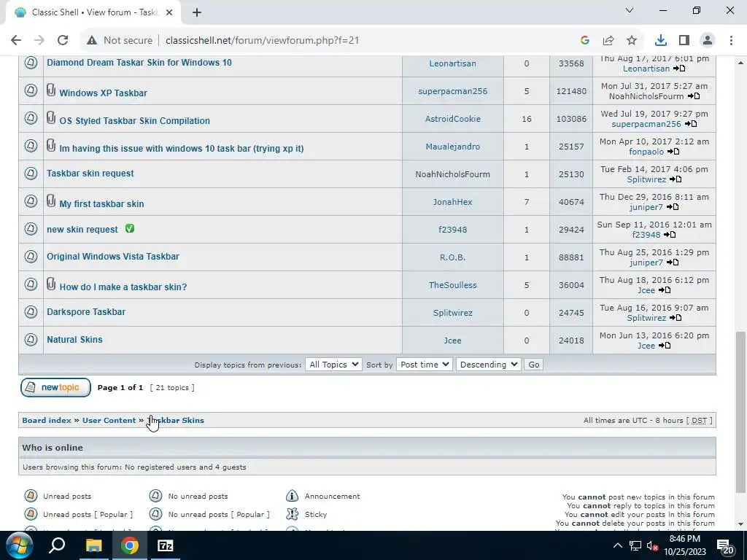Click the Classic Shell browser tab
The width and height of the screenshot is (747, 560).
tap(93, 12)
